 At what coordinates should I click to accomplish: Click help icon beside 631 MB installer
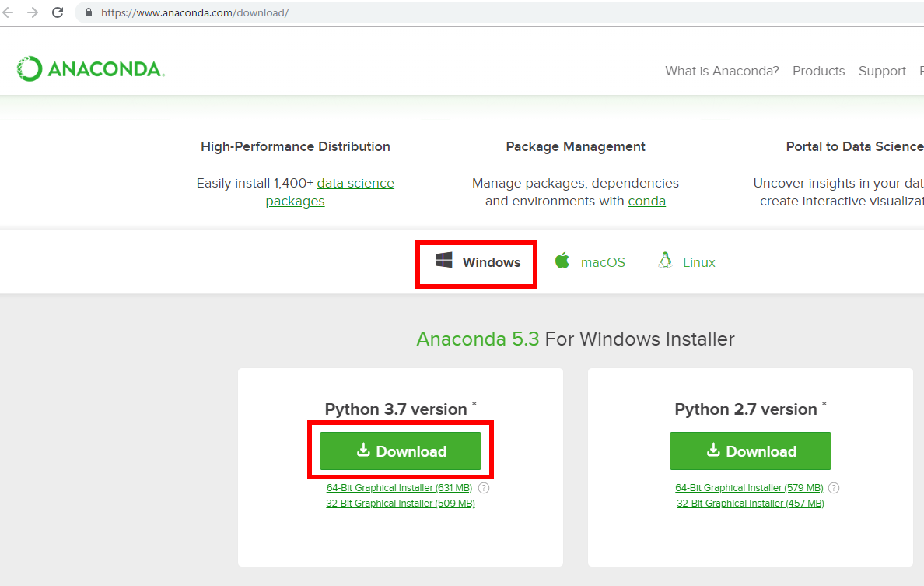[x=484, y=487]
